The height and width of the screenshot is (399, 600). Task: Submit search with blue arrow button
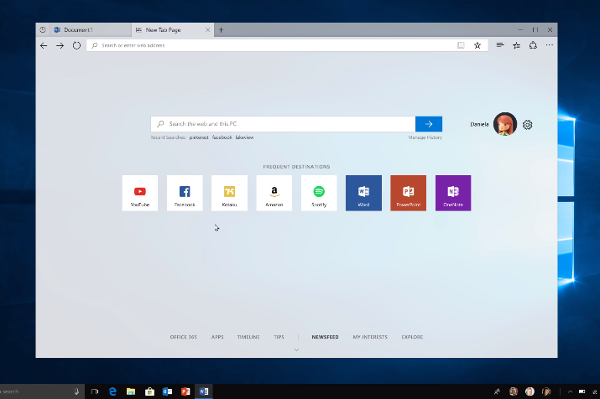[x=429, y=124]
